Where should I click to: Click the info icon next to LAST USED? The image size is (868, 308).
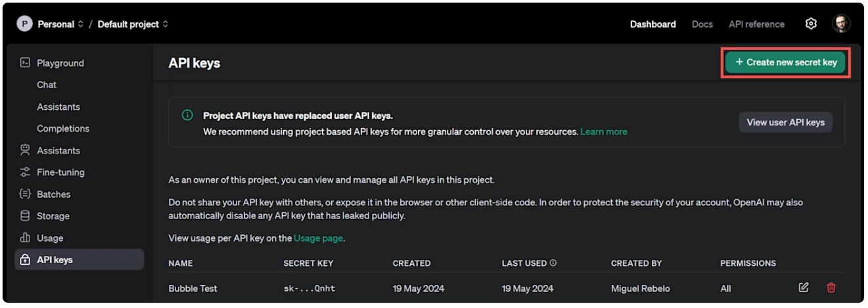coord(553,263)
